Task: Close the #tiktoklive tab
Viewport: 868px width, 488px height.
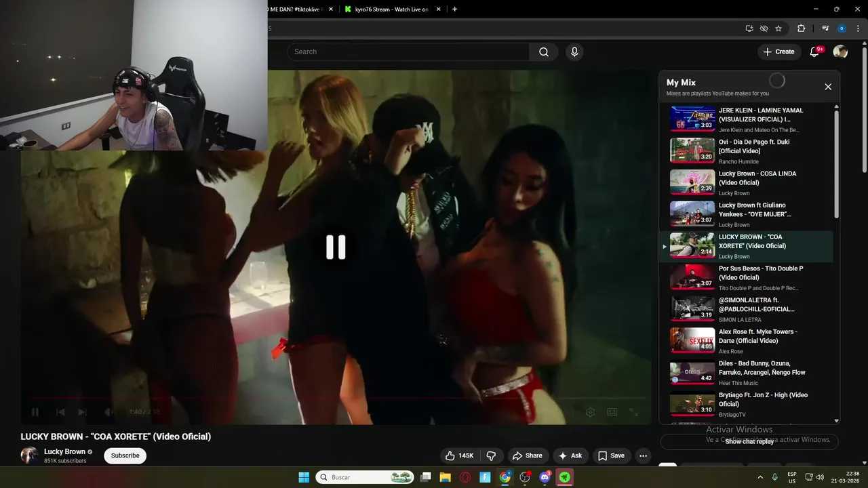Action: coord(331,9)
